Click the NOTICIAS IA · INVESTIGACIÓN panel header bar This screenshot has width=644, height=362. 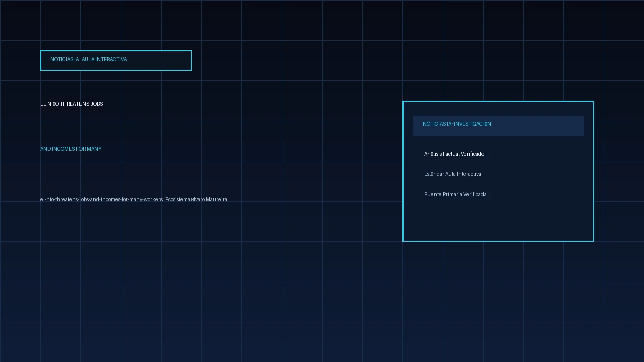(x=498, y=126)
